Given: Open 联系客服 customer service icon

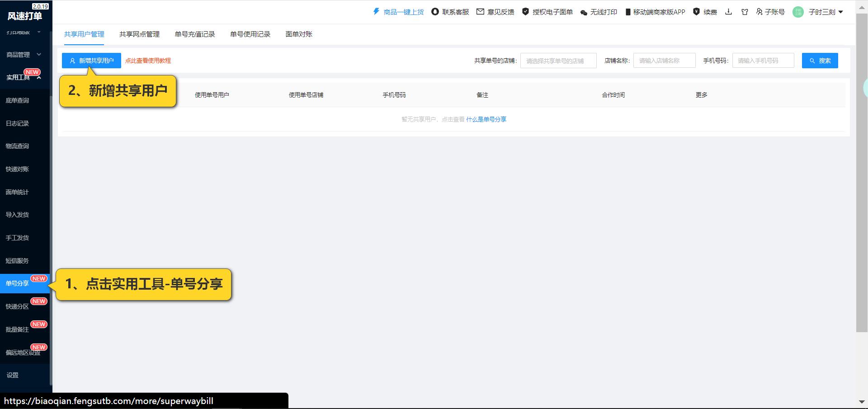Looking at the screenshot, I should pos(434,12).
